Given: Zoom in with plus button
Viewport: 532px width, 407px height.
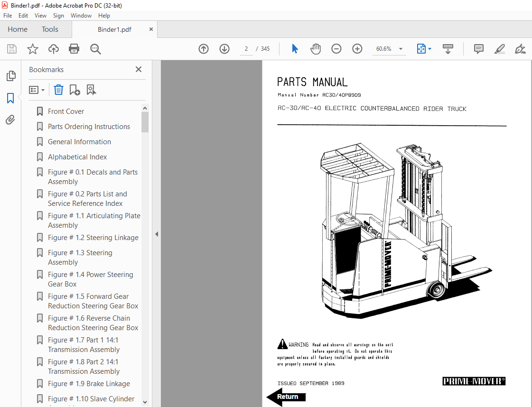Looking at the screenshot, I should 357,49.
